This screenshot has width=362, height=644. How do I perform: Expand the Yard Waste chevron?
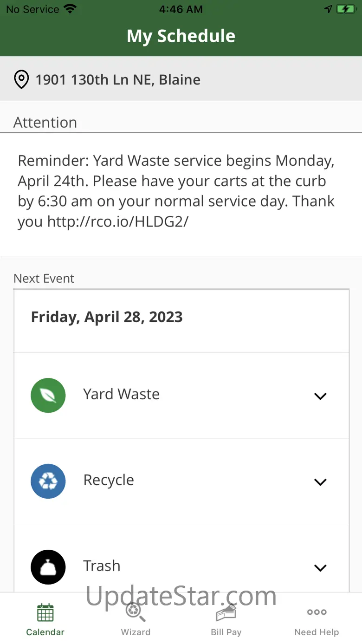tap(320, 396)
